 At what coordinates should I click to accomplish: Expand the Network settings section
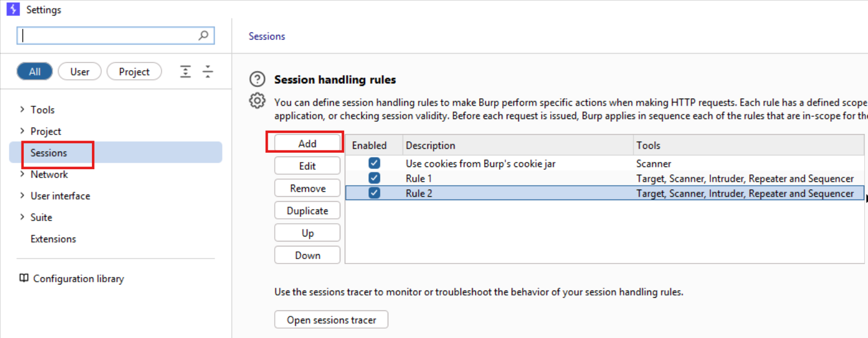22,174
